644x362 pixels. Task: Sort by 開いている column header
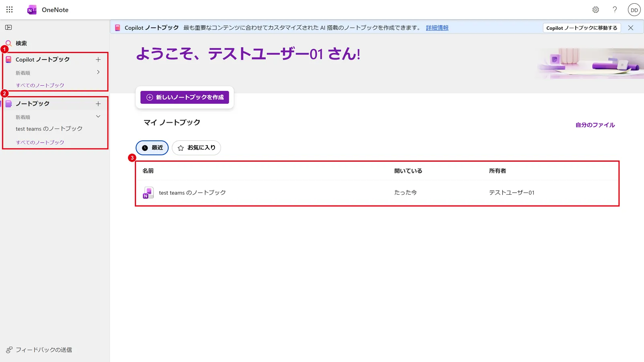coord(408,171)
